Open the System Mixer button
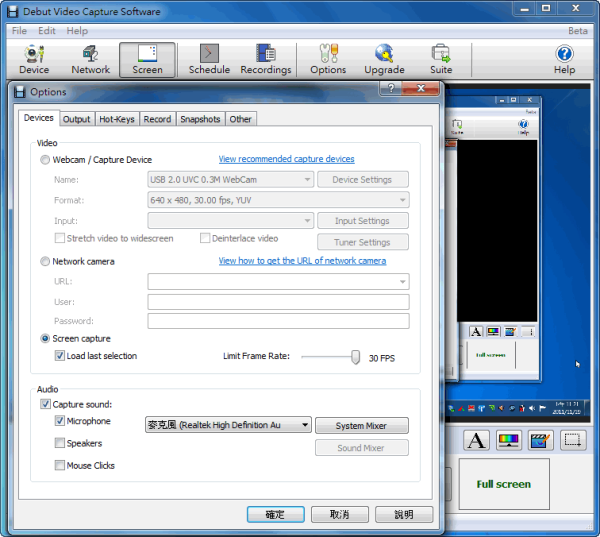Screen dimensions: 600x537 coord(362,426)
